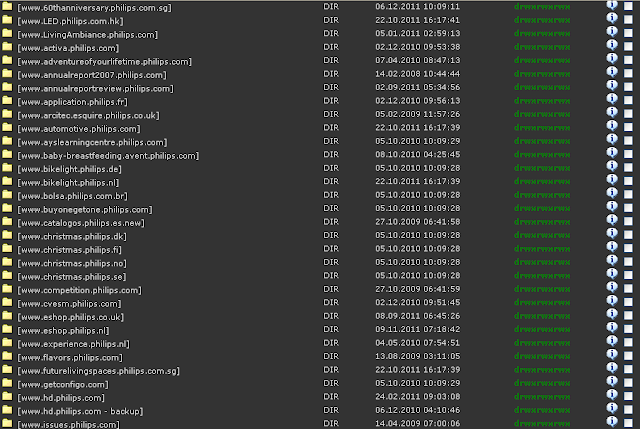Open www.experience.philips.nl folder
This screenshot has height=429, width=640.
click(x=73, y=344)
